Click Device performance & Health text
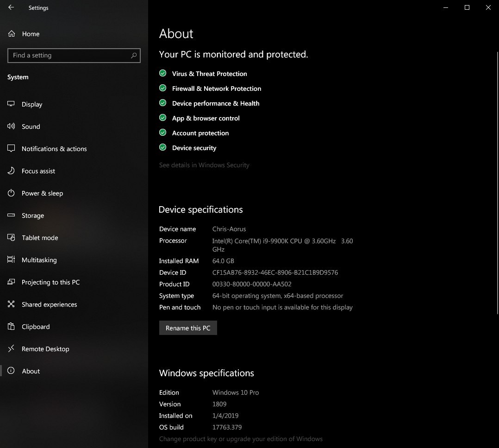 [x=216, y=103]
